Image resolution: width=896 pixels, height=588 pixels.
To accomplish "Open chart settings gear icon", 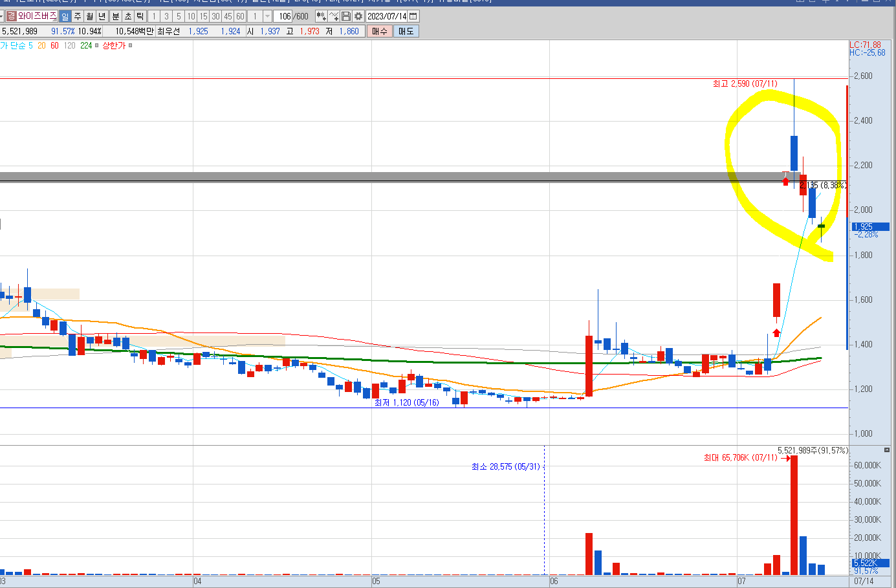I will point(358,16).
